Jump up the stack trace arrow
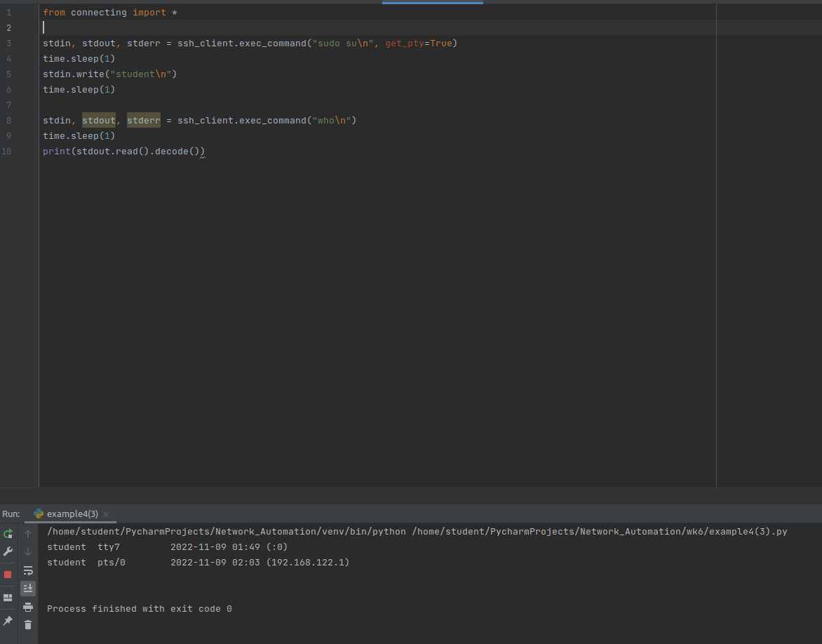 point(28,534)
